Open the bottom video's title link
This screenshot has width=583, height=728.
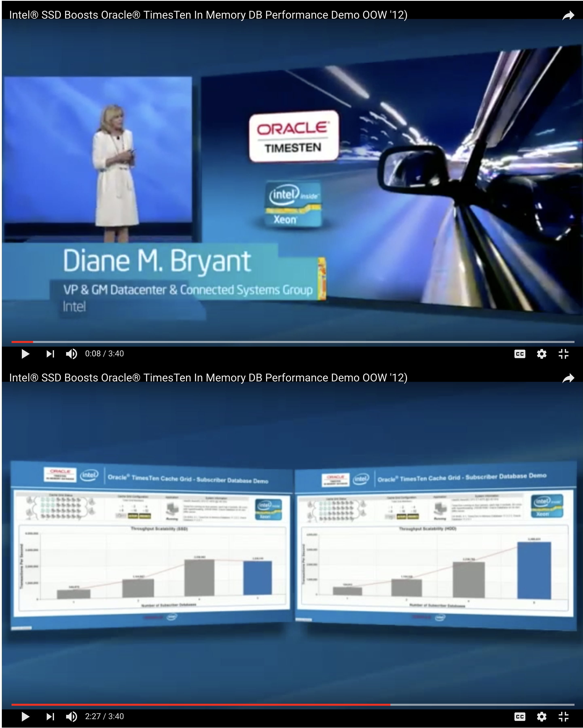[x=208, y=378]
